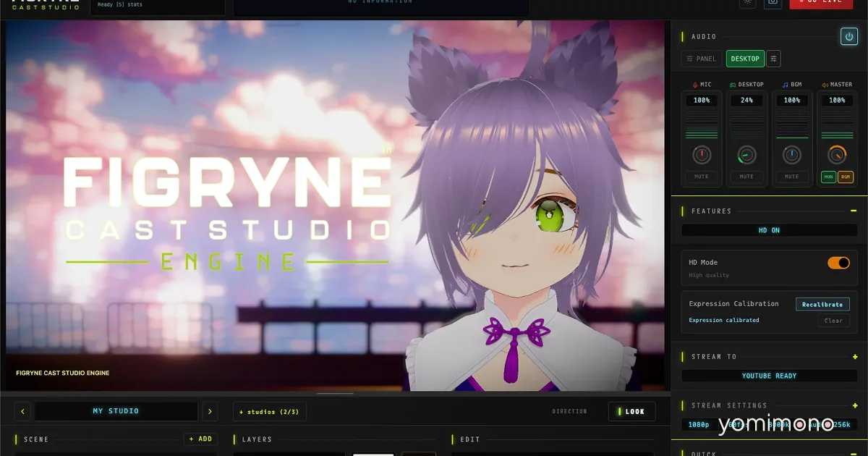Screen dimensions: 868x456
Task: Click the DIRECTION label
Action: (569, 411)
